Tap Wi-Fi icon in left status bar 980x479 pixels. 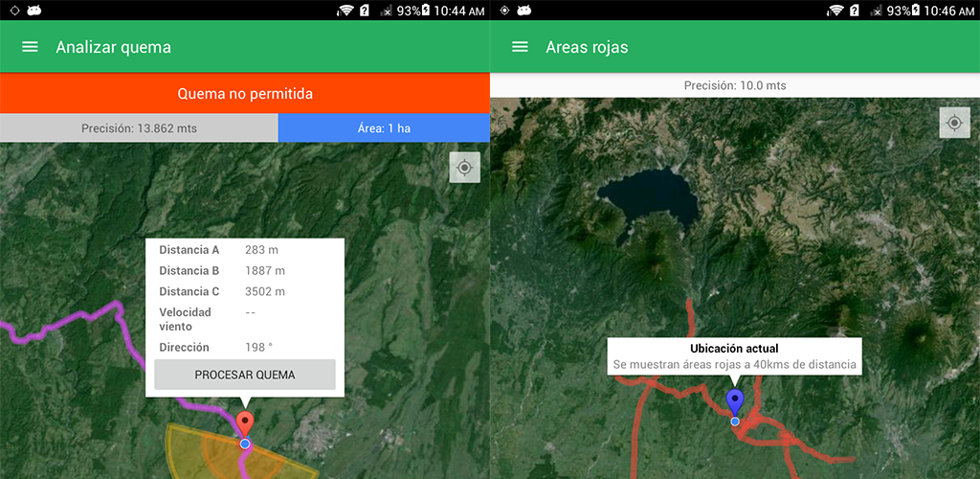[x=345, y=10]
